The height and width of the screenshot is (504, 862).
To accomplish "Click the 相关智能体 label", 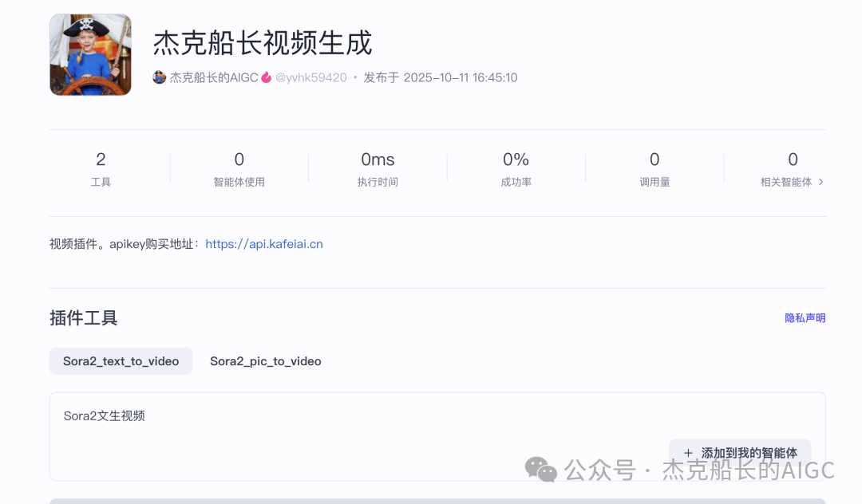I will point(785,182).
